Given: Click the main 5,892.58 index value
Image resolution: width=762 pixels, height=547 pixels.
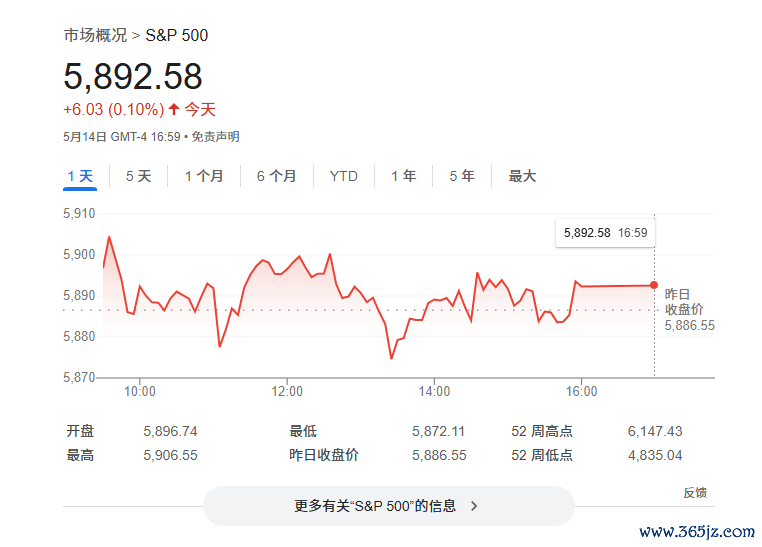Looking at the screenshot, I should coord(133,76).
